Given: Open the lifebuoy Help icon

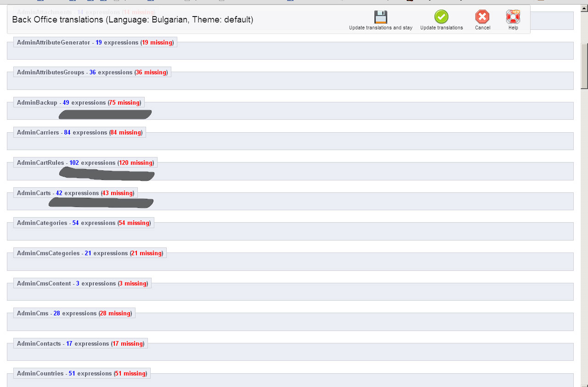Looking at the screenshot, I should coord(513,17).
